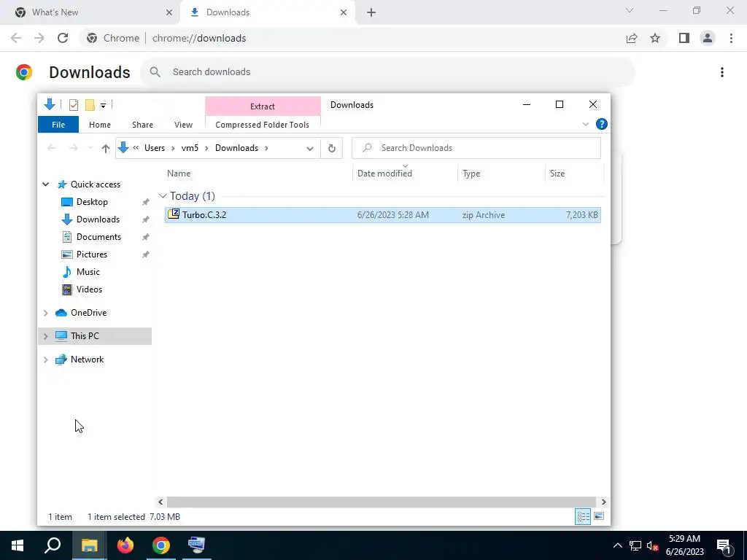Click Downloads in the address breadcrumb
This screenshot has height=560, width=747.
click(236, 148)
